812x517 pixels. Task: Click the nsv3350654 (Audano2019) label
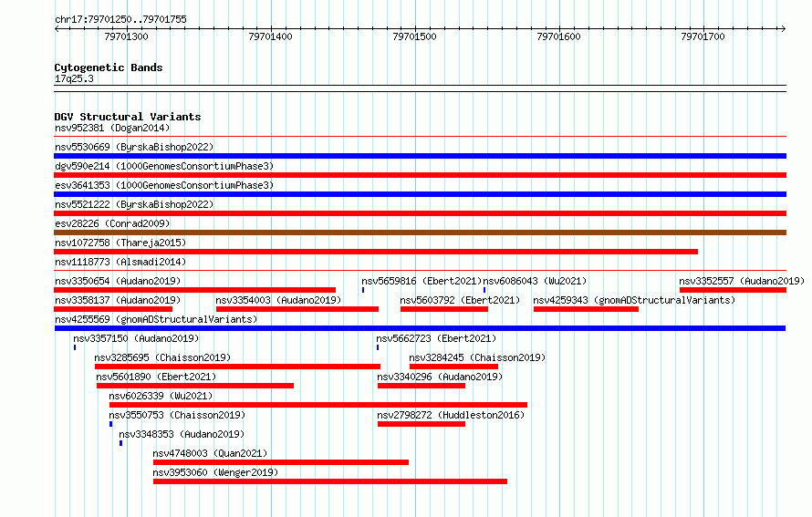pyautogui.click(x=118, y=281)
